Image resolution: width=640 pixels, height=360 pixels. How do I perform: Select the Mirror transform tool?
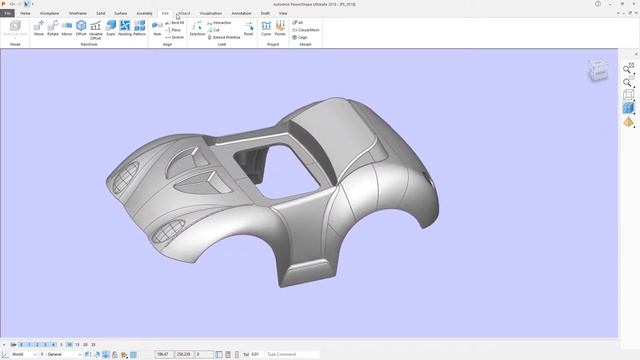click(x=67, y=28)
